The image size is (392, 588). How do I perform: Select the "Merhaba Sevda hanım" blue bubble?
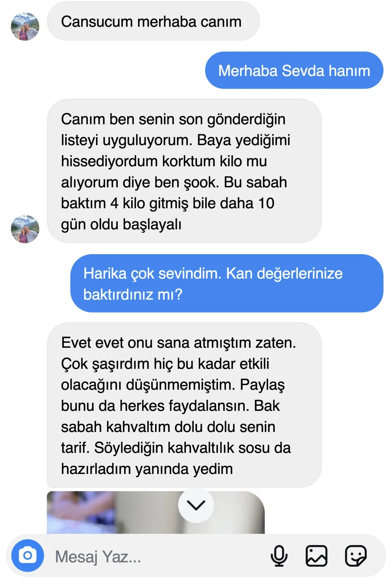(294, 70)
